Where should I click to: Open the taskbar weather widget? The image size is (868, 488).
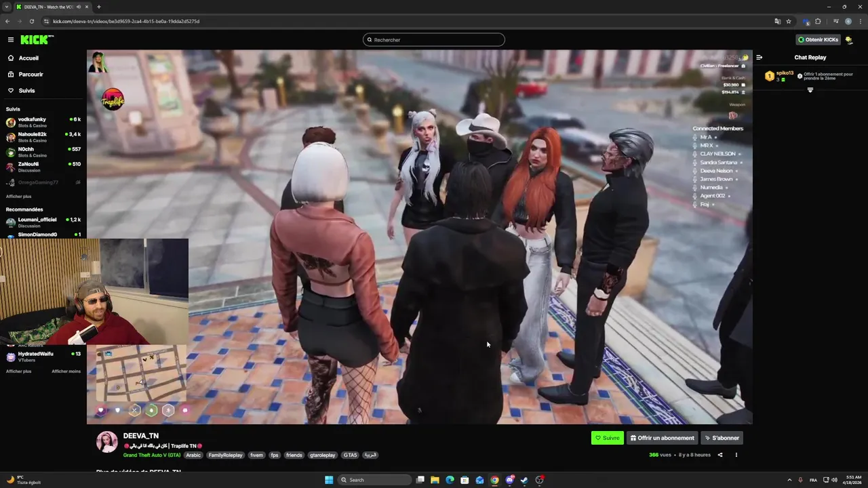coord(24,480)
